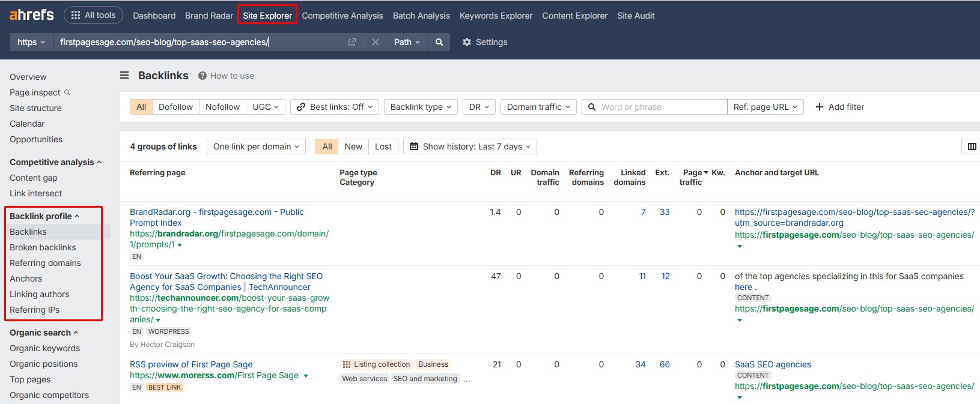Collapse the Organic search section

pos(43,333)
